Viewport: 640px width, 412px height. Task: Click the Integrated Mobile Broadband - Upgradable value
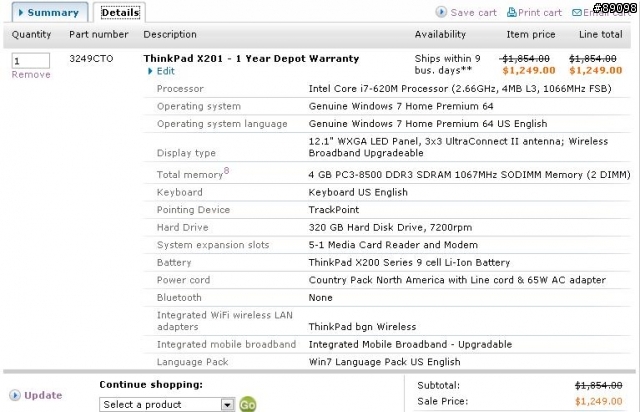coord(410,344)
